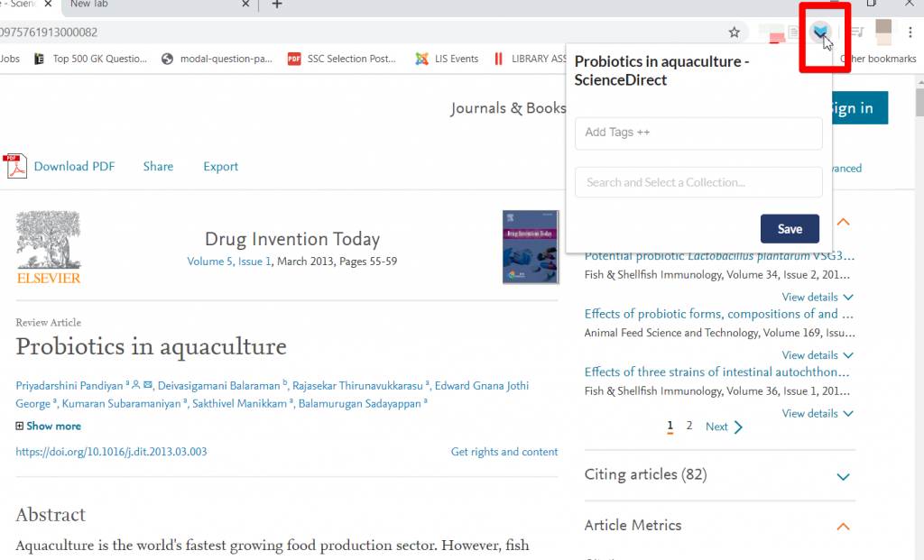Open SSC Selection Post bookmark
The width and height of the screenshot is (924, 560).
pos(342,59)
